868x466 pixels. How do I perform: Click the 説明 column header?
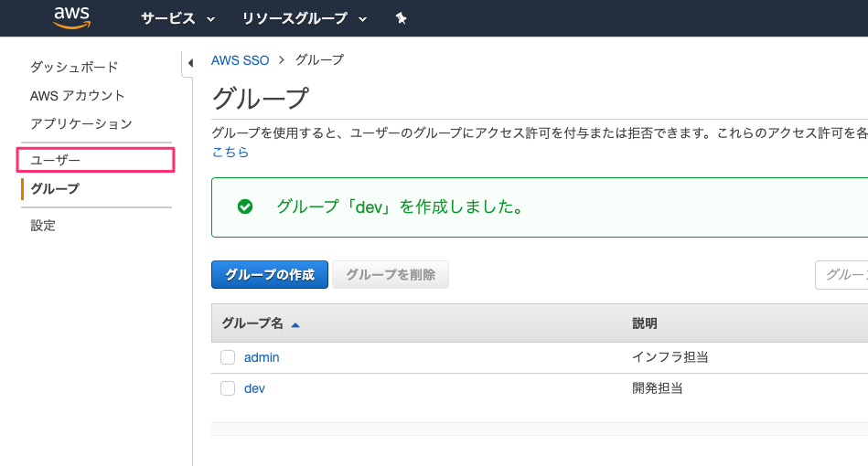click(x=644, y=323)
